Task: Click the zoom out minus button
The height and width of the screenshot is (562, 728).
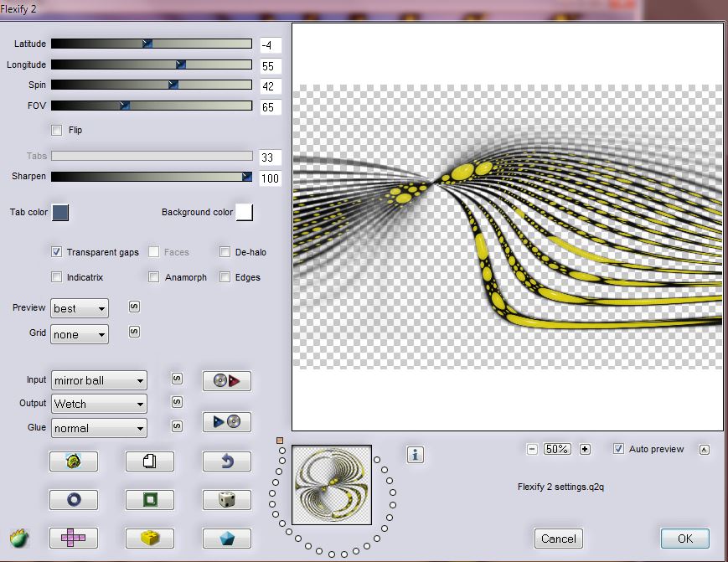Action: tap(532, 449)
